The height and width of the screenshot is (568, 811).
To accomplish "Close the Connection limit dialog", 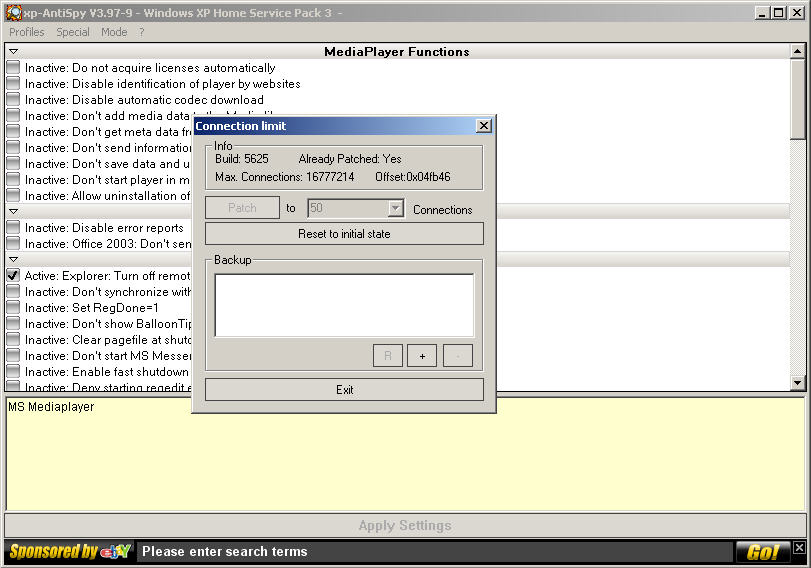I will [x=483, y=126].
